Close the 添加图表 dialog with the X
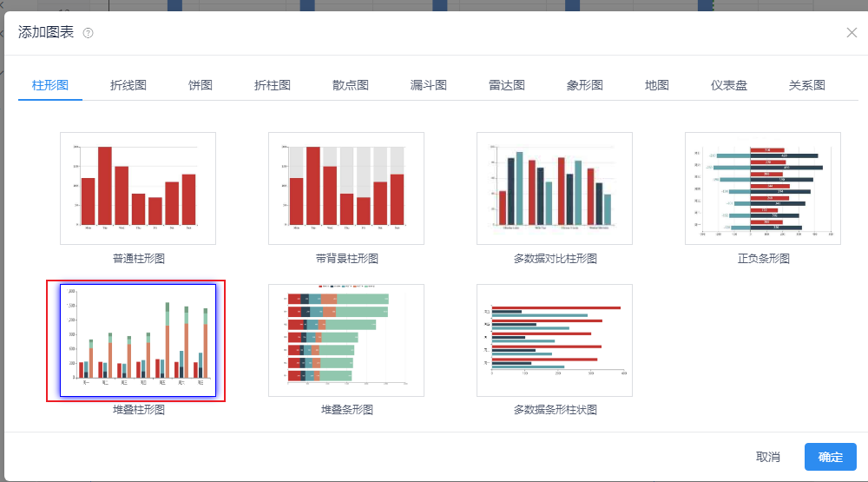Screen dimensions: 868x482 click(x=852, y=33)
